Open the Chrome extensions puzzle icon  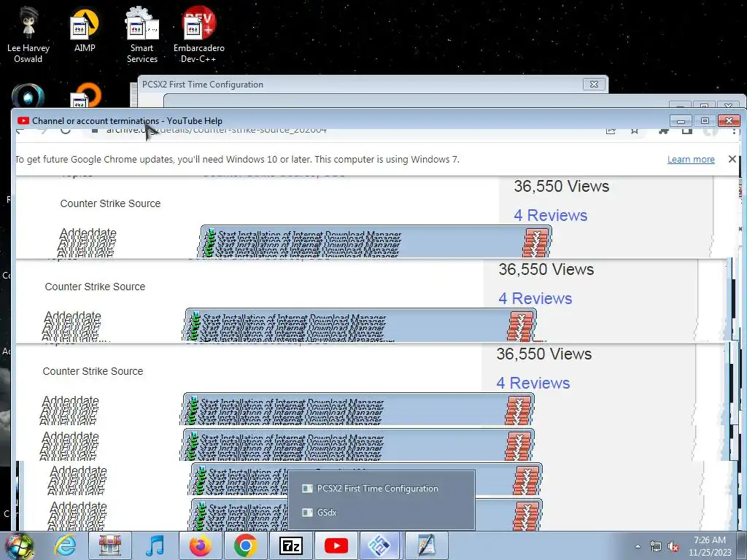click(x=663, y=131)
